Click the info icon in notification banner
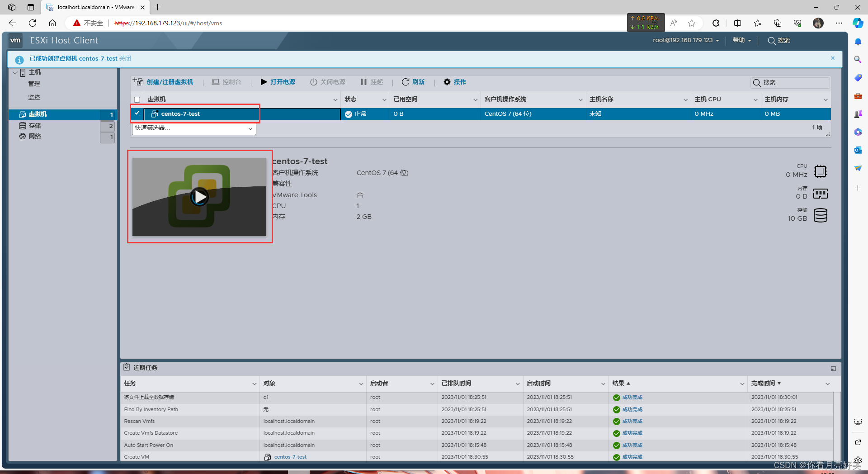Screen dimensions: 868x474 click(19, 59)
